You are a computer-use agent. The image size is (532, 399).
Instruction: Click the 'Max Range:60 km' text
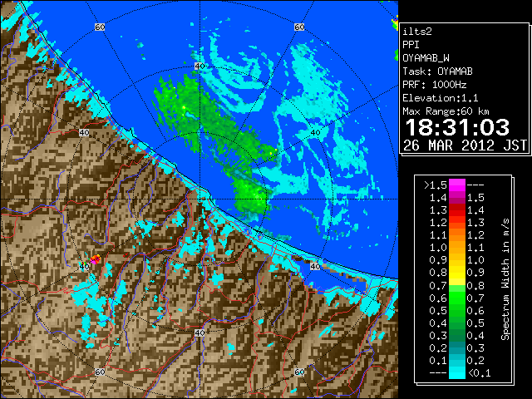[446, 111]
